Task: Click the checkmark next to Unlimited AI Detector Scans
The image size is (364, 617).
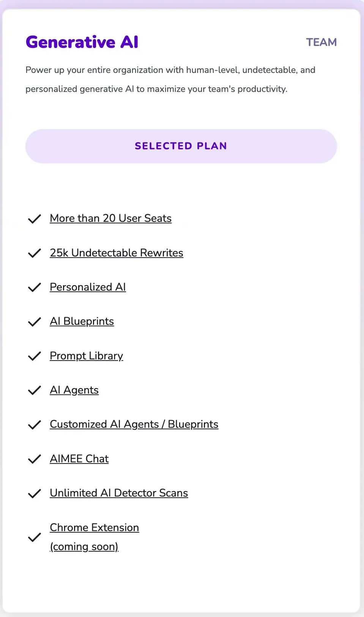Action: pyautogui.click(x=35, y=494)
